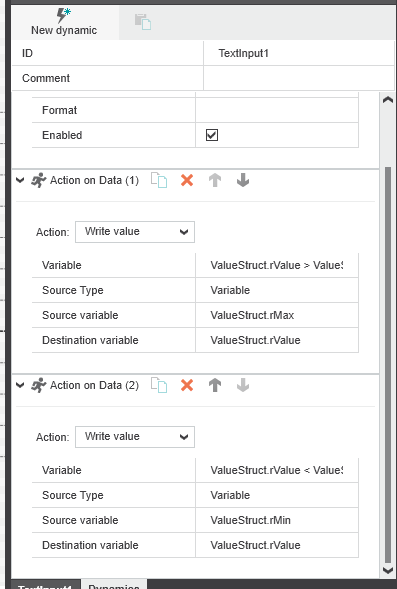
Task: Copy Action on Data (2)
Action: click(159, 385)
